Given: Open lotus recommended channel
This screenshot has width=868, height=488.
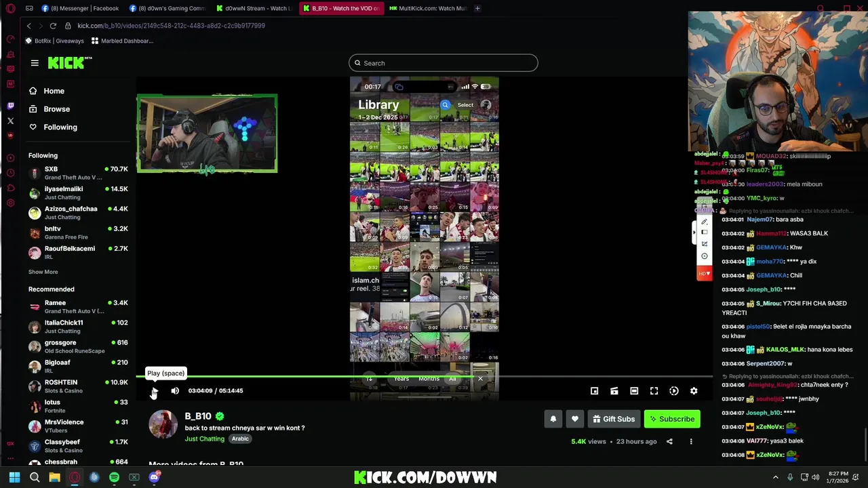Looking at the screenshot, I should [78, 406].
